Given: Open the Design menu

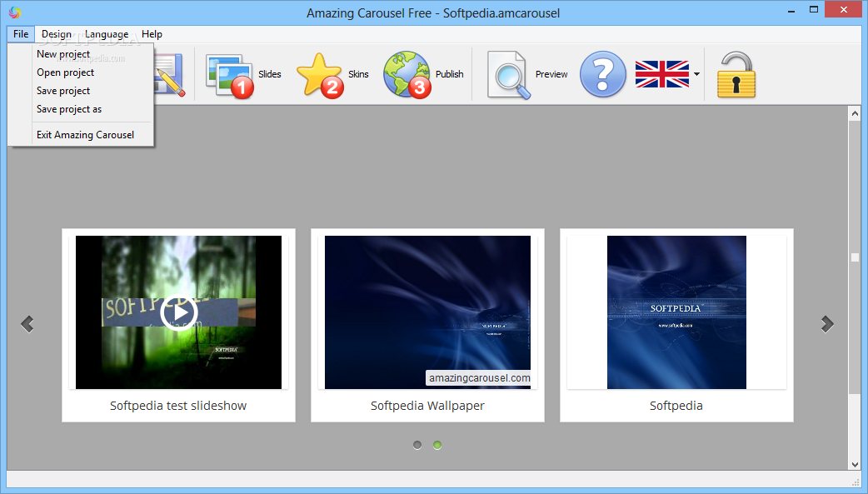Looking at the screenshot, I should point(57,34).
